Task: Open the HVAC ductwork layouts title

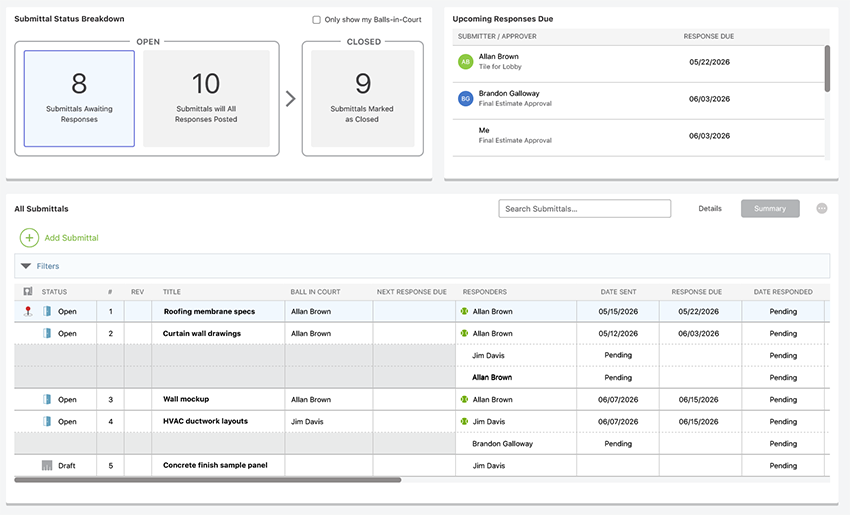Action: click(205, 421)
